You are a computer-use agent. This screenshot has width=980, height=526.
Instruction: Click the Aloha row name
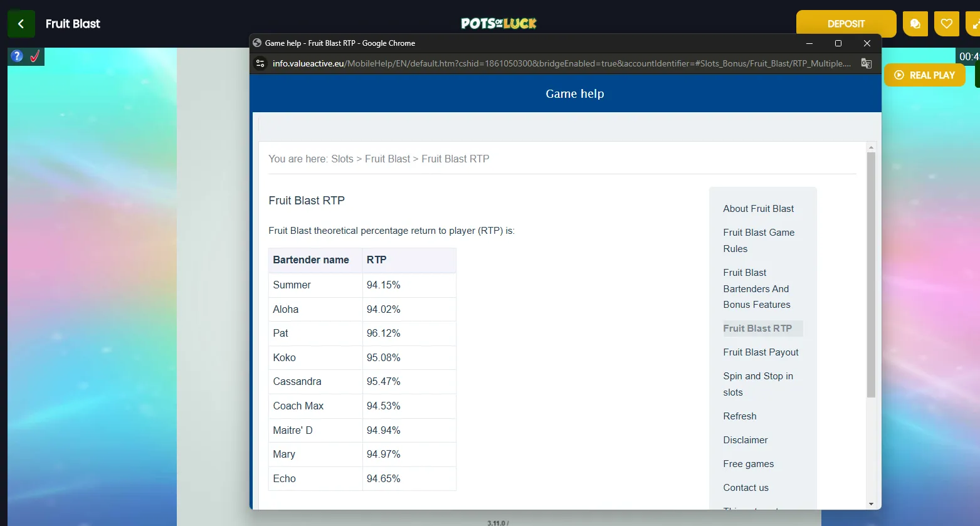tap(286, 310)
